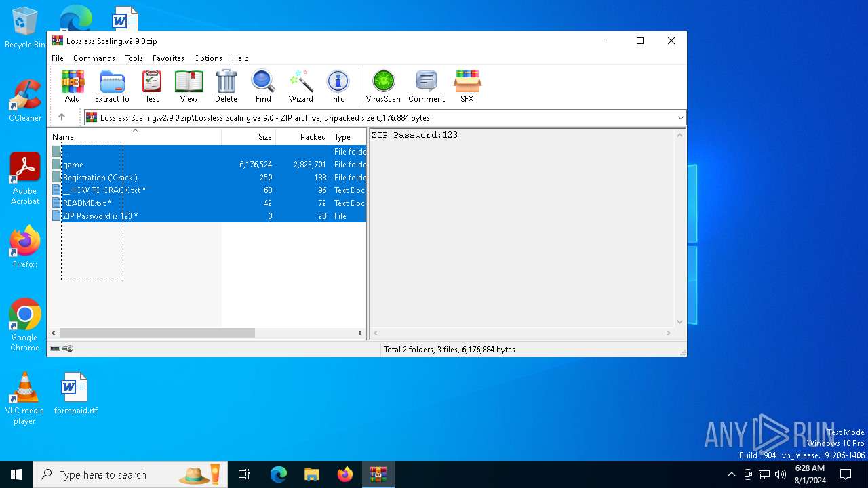Open the Comment tool
The image size is (868, 488).
[x=427, y=86]
